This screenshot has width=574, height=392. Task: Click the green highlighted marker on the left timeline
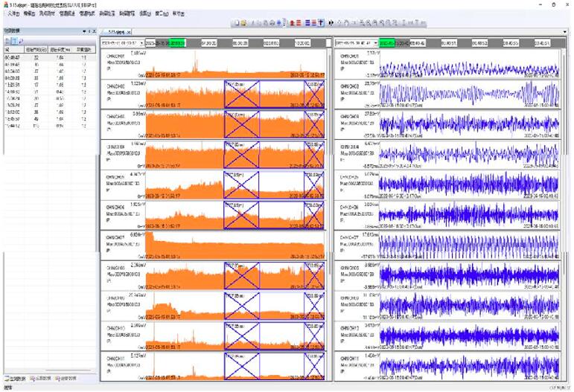pos(177,43)
